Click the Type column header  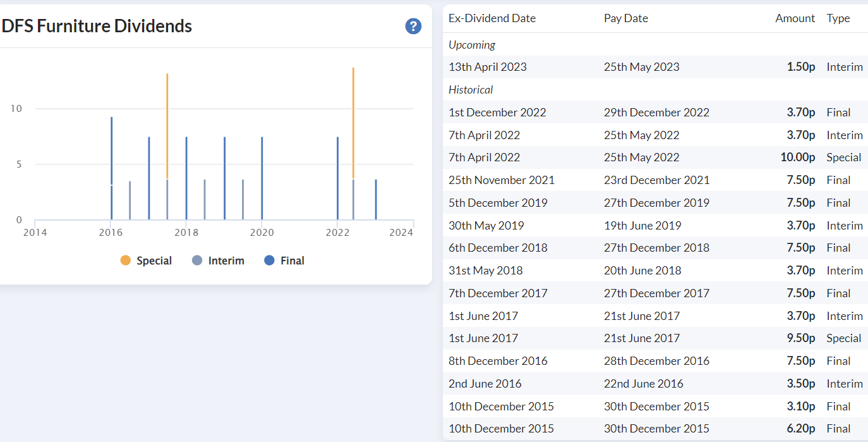[x=838, y=18]
